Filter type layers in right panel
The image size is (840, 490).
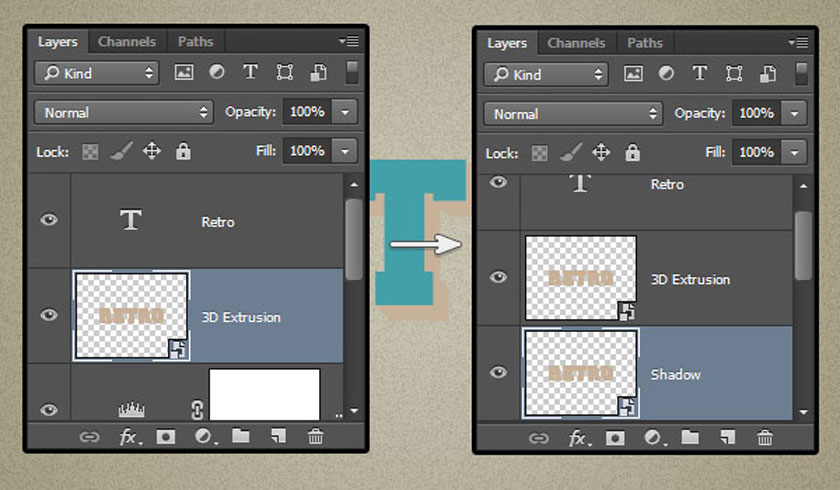click(x=700, y=73)
